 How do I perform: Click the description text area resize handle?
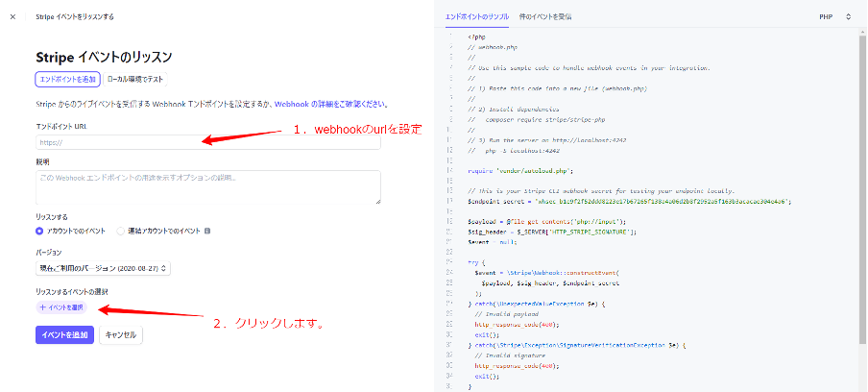tap(377, 201)
